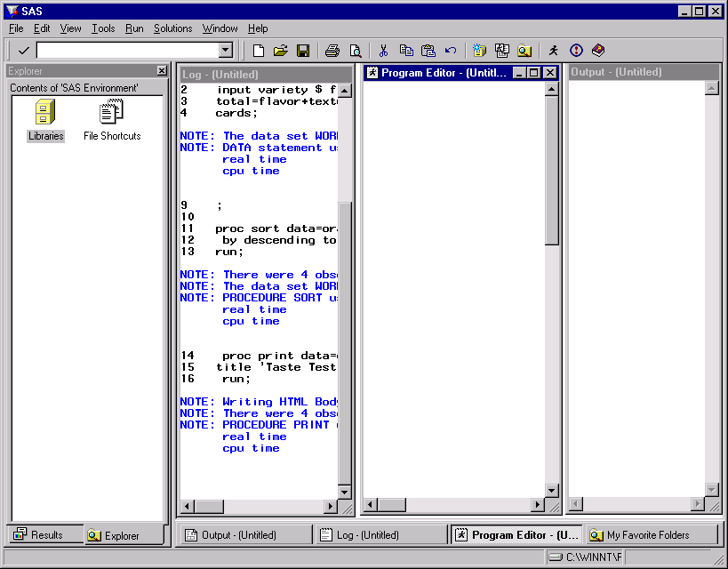The image size is (728, 569).
Task: Type in the command input box
Action: [x=126, y=51]
